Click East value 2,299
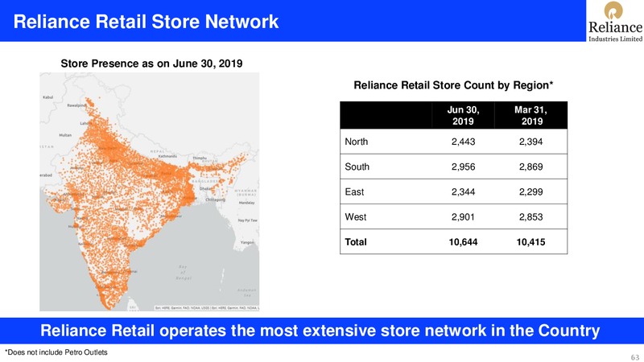 [530, 191]
